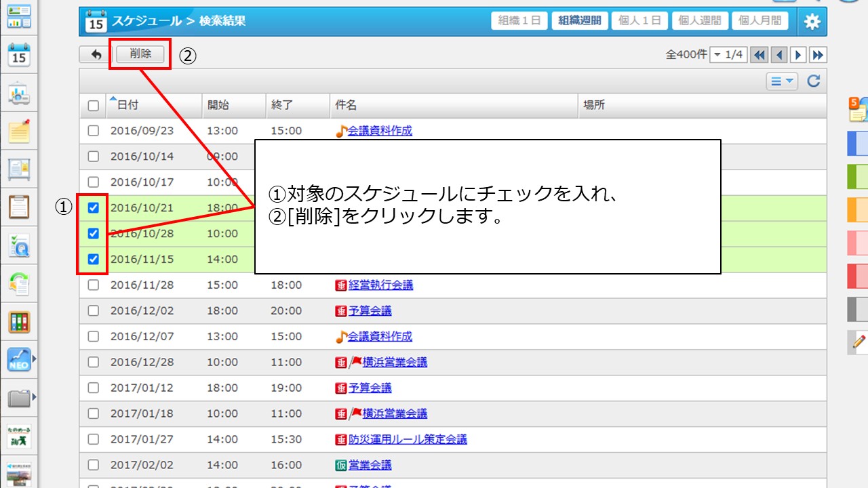This screenshot has height=488, width=868.
Task: Select the green color tab on right
Action: (858, 178)
